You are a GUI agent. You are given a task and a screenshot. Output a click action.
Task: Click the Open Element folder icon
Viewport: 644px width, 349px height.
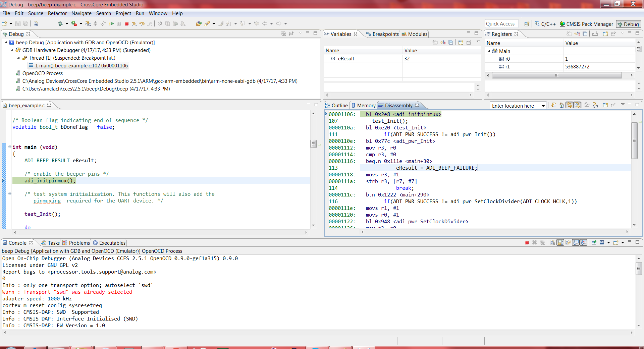[199, 23]
